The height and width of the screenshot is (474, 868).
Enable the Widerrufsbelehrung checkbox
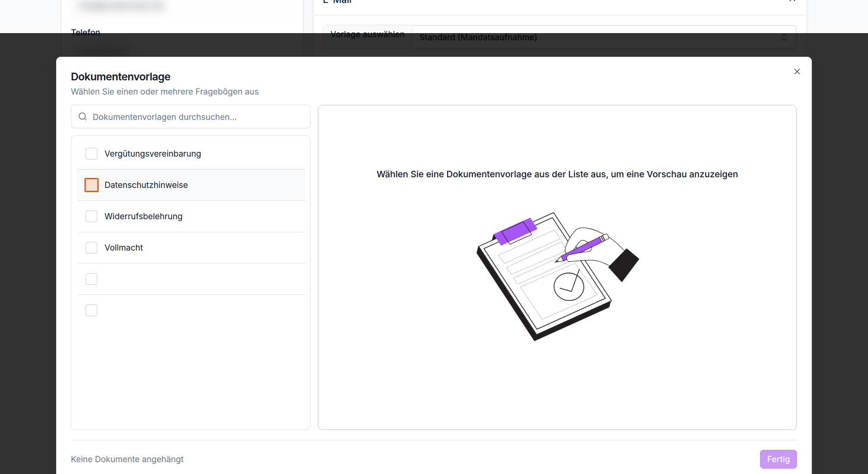pyautogui.click(x=92, y=216)
